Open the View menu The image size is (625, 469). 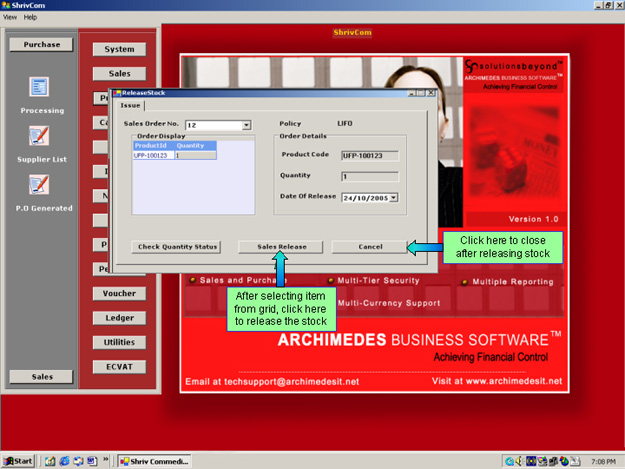(x=10, y=17)
